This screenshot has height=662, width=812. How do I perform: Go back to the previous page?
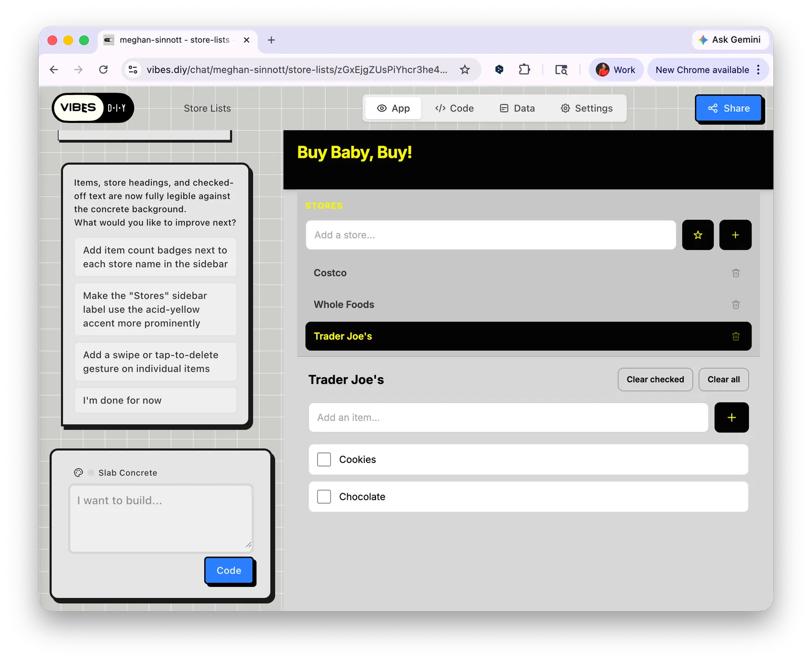[x=54, y=70]
